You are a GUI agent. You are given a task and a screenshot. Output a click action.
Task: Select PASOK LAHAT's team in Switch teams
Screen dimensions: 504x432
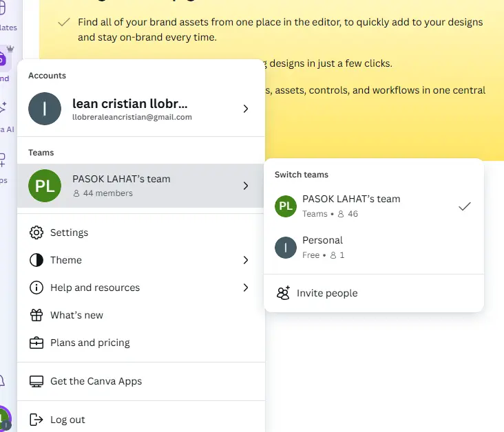(x=373, y=206)
